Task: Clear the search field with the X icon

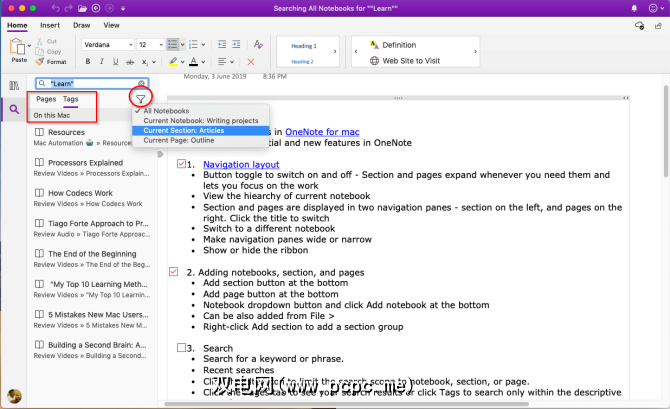Action: point(142,84)
